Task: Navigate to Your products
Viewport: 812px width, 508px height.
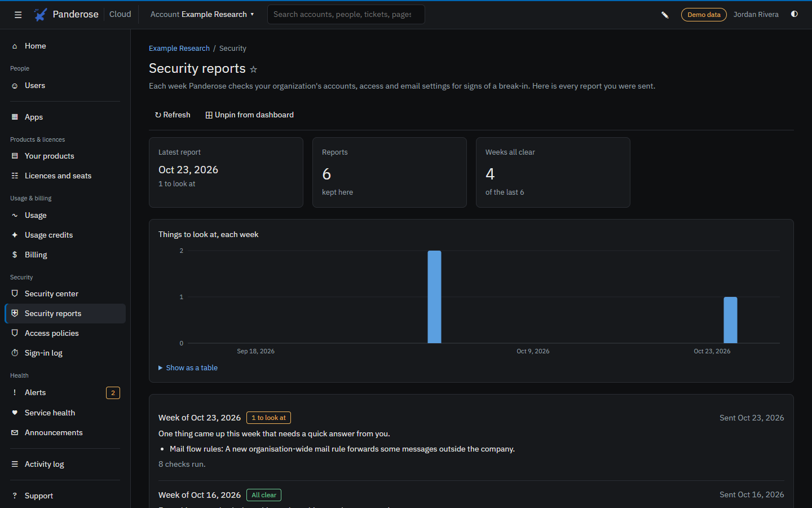Action: [65, 156]
